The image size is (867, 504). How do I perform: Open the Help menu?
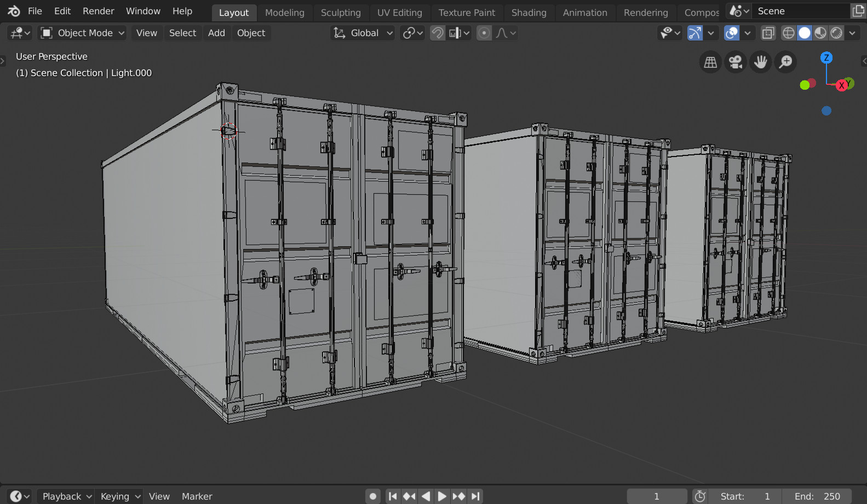pos(182,11)
